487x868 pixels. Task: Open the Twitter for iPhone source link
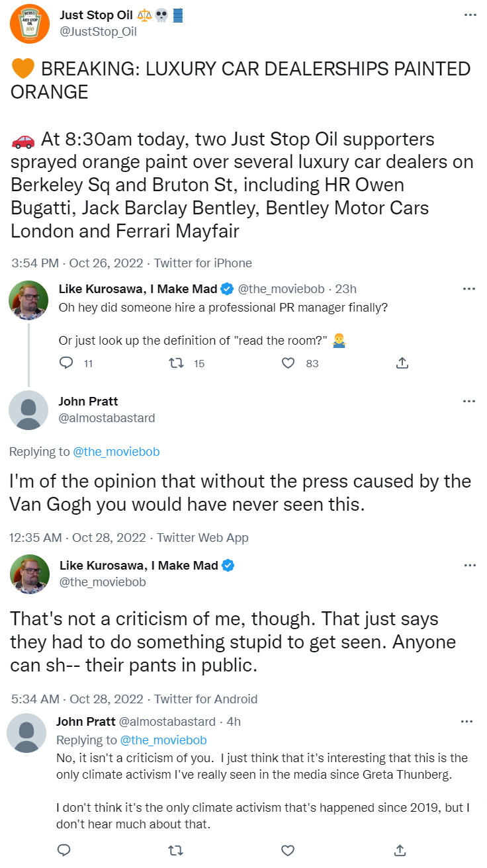coord(203,263)
